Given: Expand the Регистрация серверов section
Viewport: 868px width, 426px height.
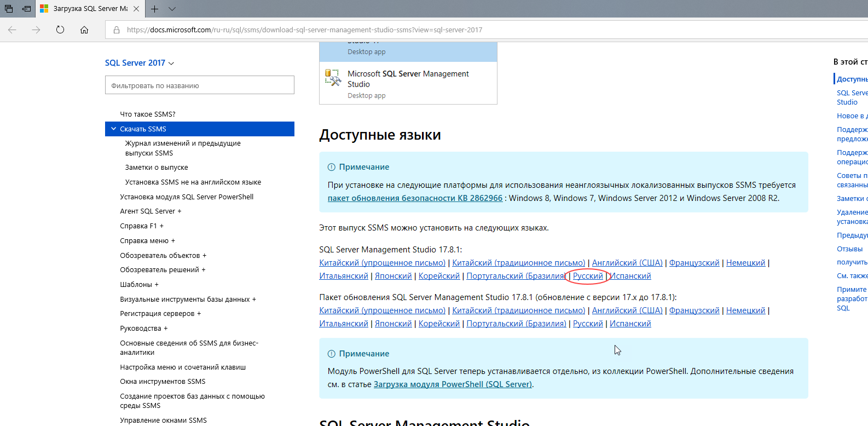Looking at the screenshot, I should tap(160, 313).
